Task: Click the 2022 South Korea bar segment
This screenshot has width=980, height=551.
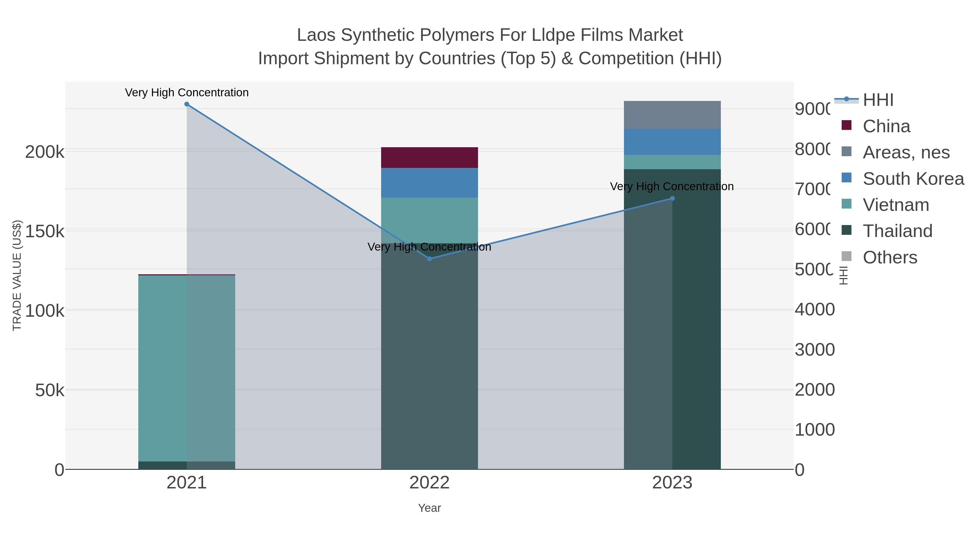Action: (430, 183)
